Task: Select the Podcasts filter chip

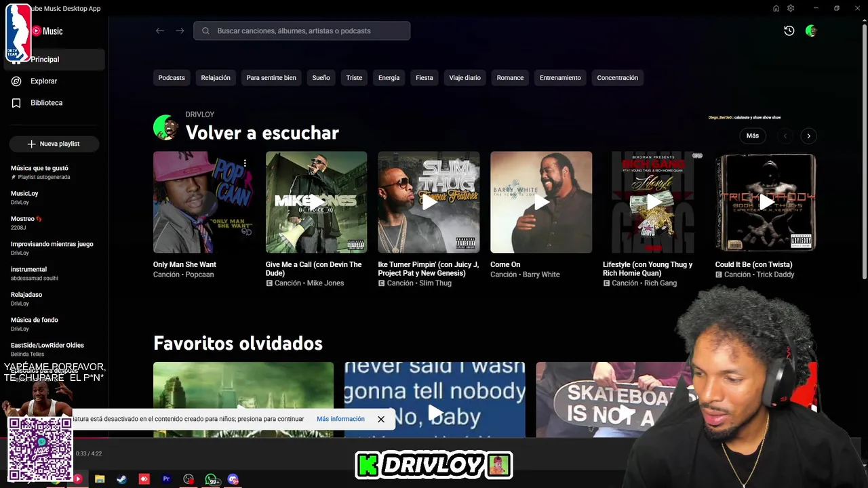Action: pyautogui.click(x=172, y=78)
